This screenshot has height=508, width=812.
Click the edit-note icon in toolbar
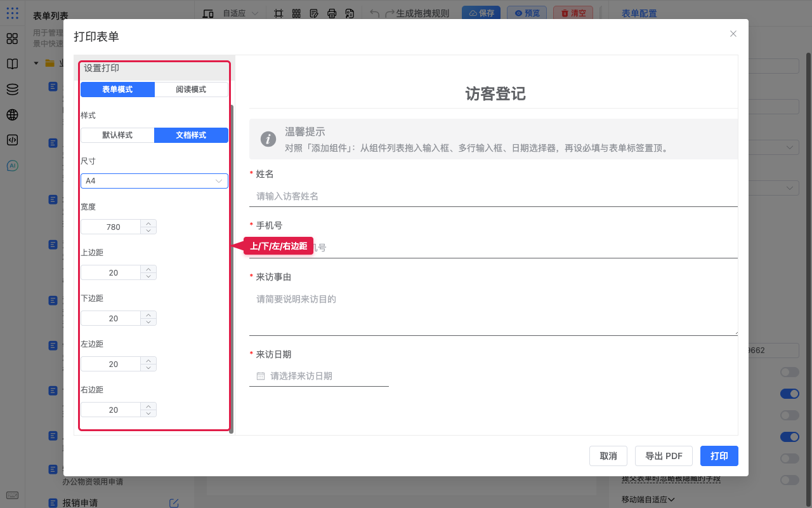[x=314, y=13]
